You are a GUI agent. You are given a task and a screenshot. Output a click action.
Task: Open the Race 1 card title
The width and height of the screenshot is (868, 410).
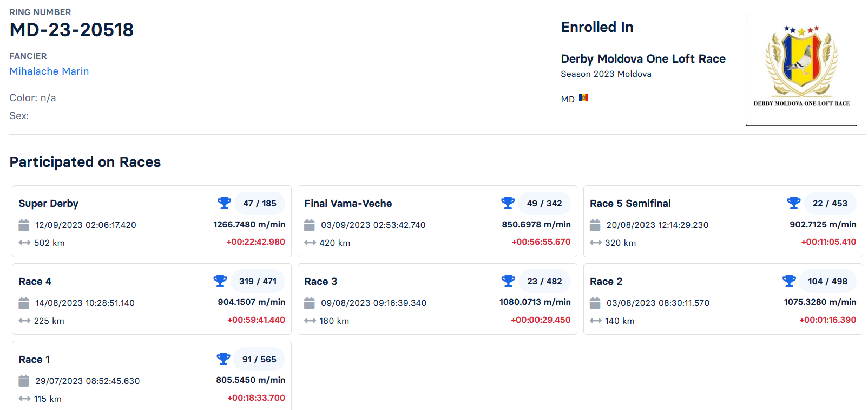pos(34,360)
